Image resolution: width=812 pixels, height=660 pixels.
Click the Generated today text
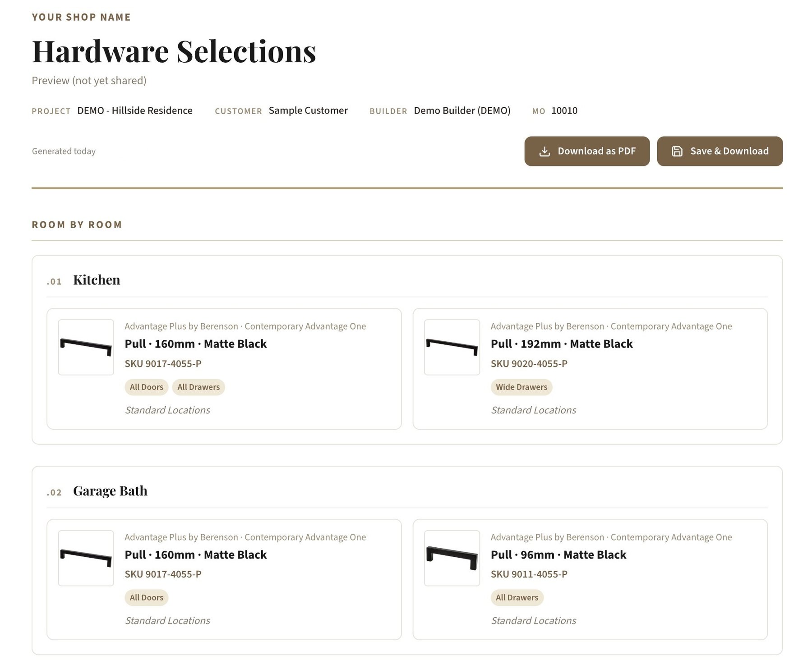pyautogui.click(x=64, y=151)
